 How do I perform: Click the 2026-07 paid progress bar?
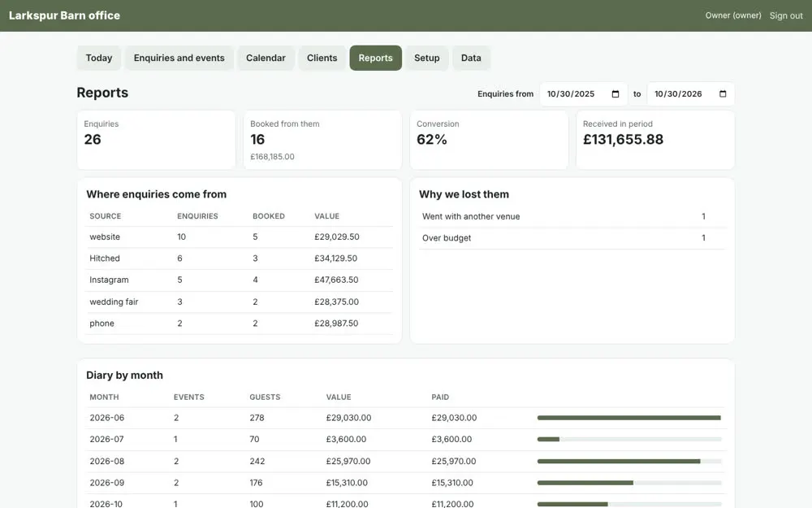tap(629, 439)
